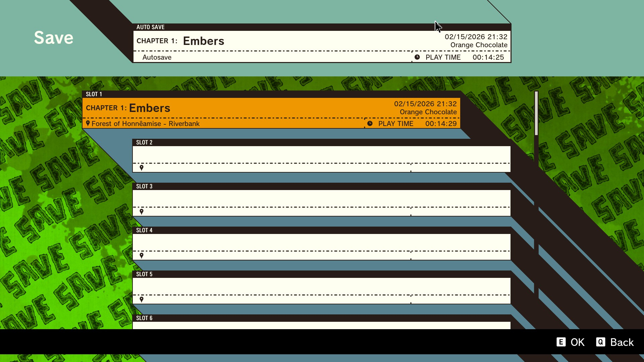Click the save list scrollbar thumb
This screenshot has height=362, width=644.
[x=536, y=113]
